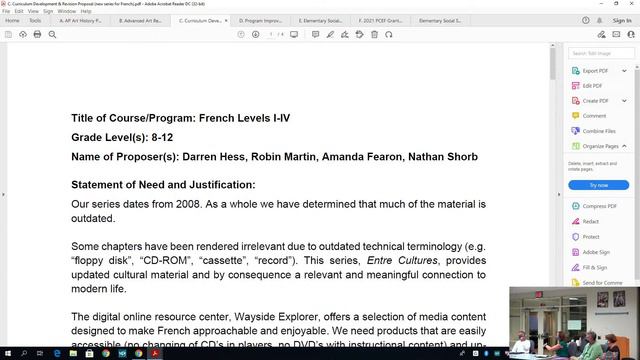The width and height of the screenshot is (640, 360).
Task: Expand the left navigation pane arrow
Action: pos(3,194)
